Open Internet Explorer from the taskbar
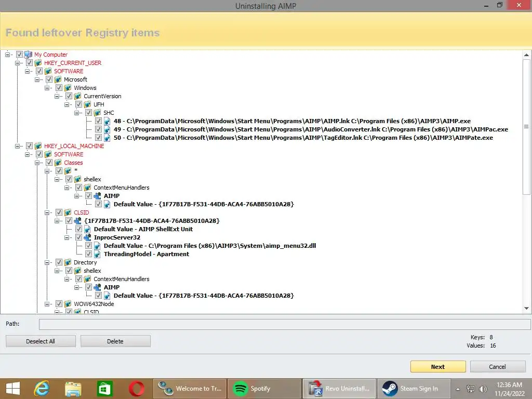The width and height of the screenshot is (532, 399). click(42, 389)
